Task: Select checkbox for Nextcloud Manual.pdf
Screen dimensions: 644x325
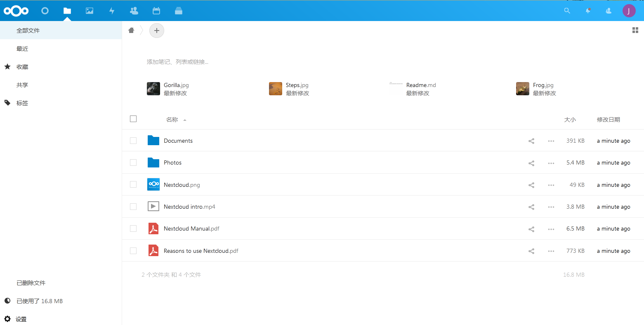Action: (133, 229)
